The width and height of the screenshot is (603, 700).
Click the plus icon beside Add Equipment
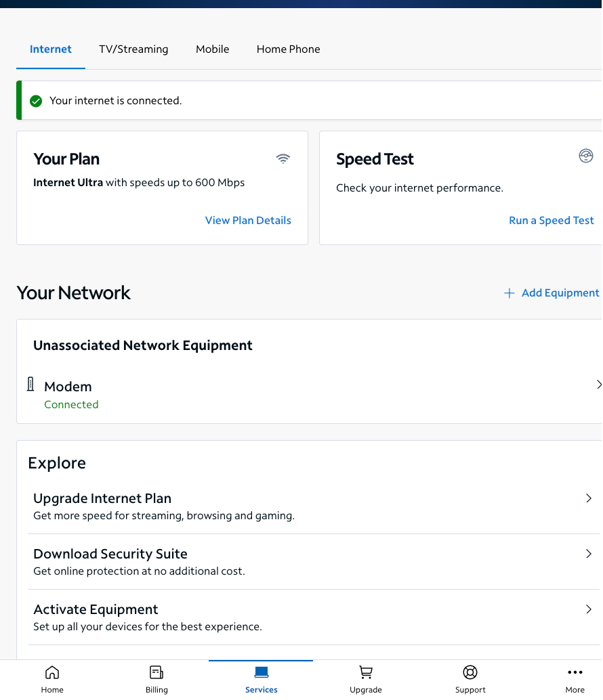pyautogui.click(x=510, y=293)
